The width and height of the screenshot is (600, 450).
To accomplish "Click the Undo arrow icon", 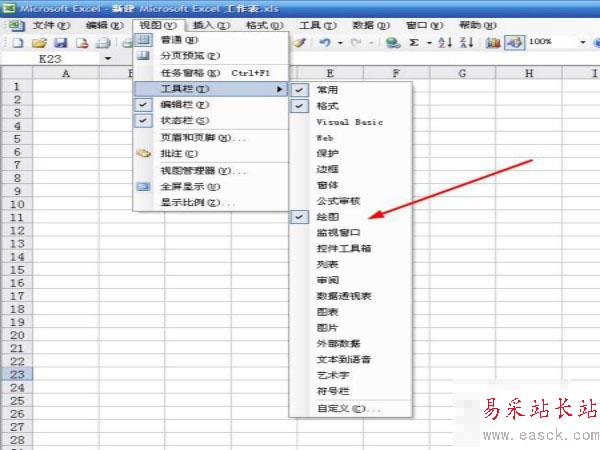I will pos(325,42).
